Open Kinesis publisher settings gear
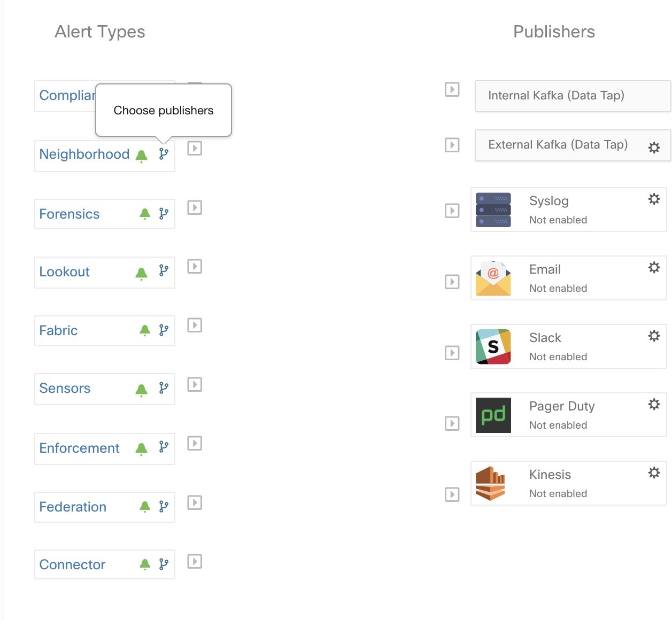 click(x=654, y=472)
